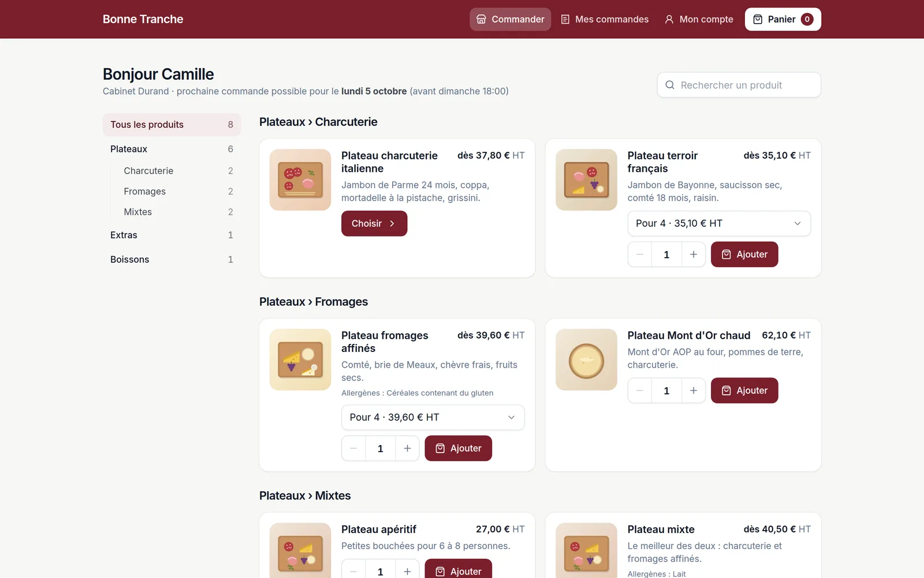Click the Bonne Tranche logo

click(143, 19)
